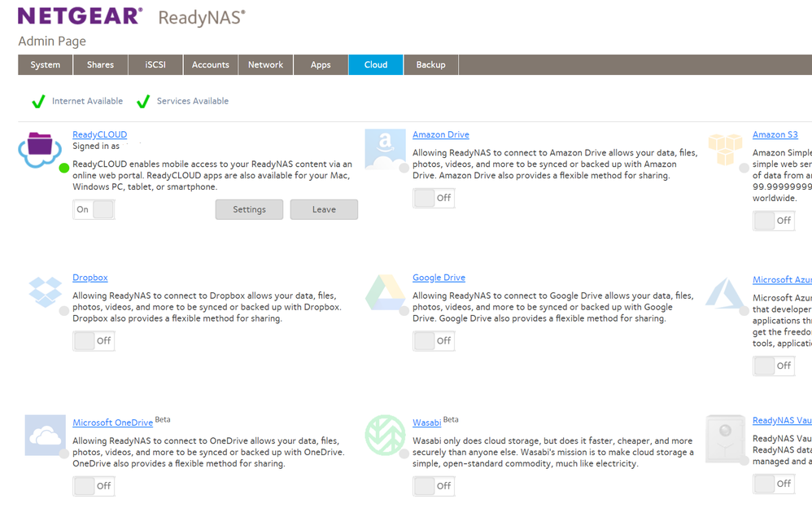
Task: Click the Services Available status text
Action: pyautogui.click(x=193, y=101)
